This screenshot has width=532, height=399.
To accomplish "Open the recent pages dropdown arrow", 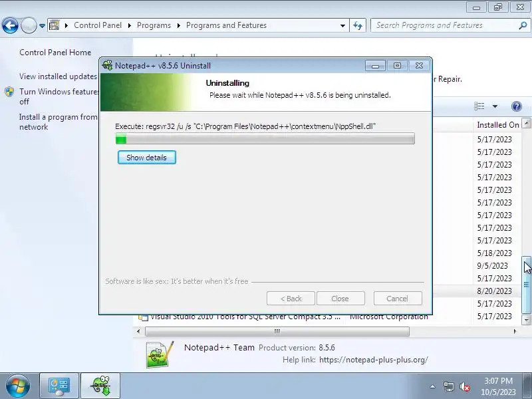I will [42, 26].
